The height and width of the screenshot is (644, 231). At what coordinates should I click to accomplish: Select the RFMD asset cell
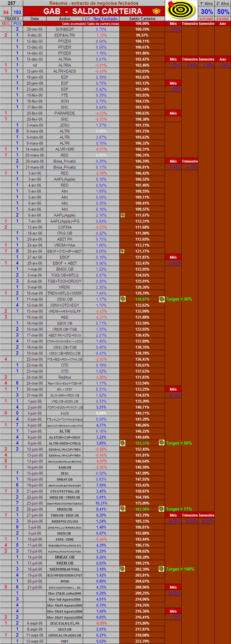point(65,581)
